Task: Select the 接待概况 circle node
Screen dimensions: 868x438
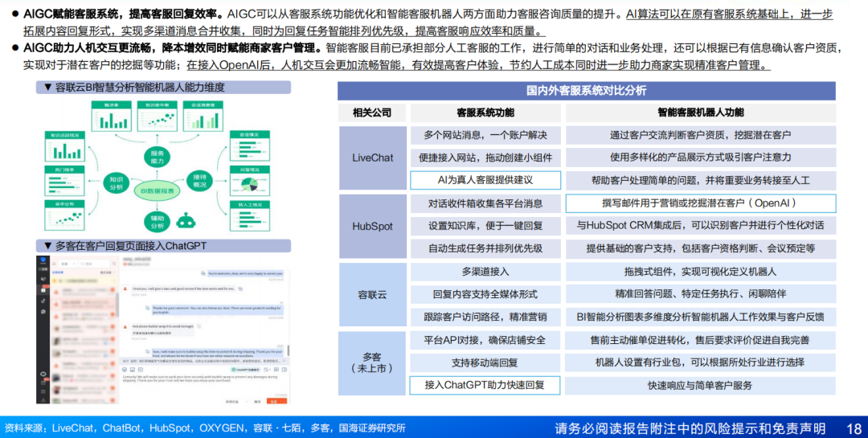Action: tap(199, 181)
